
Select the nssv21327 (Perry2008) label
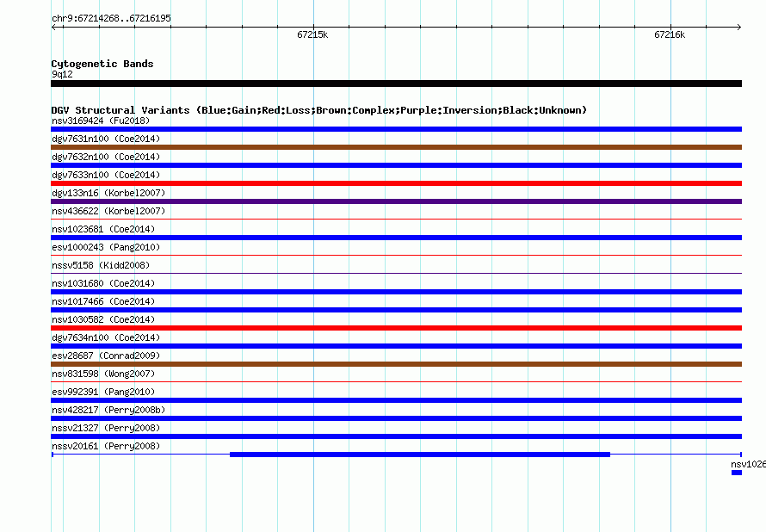[x=106, y=428]
